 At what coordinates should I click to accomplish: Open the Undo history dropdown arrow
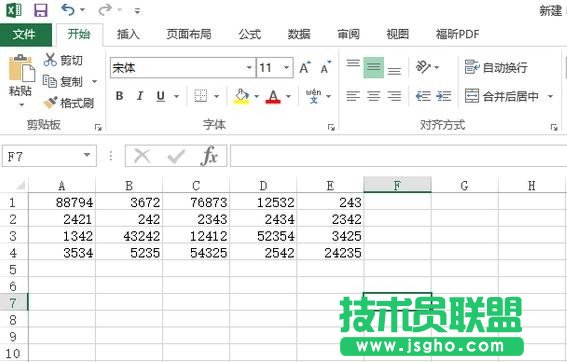(x=82, y=10)
